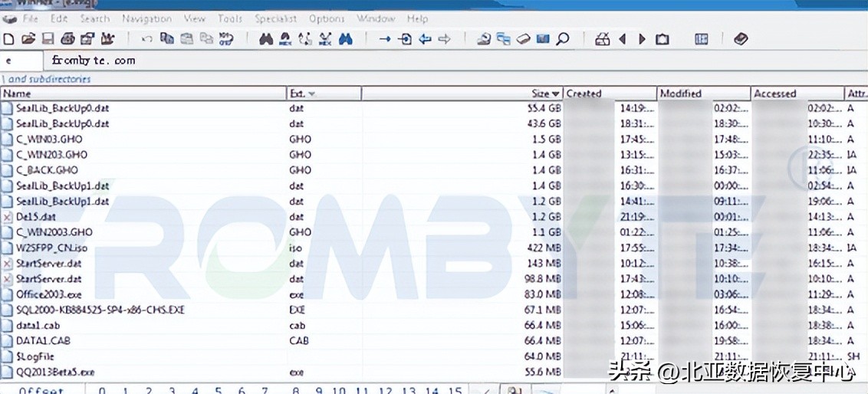Viewport: 868px width, 394px height.
Task: Select the uppercase DATA1.CAB file row
Action: click(x=434, y=341)
